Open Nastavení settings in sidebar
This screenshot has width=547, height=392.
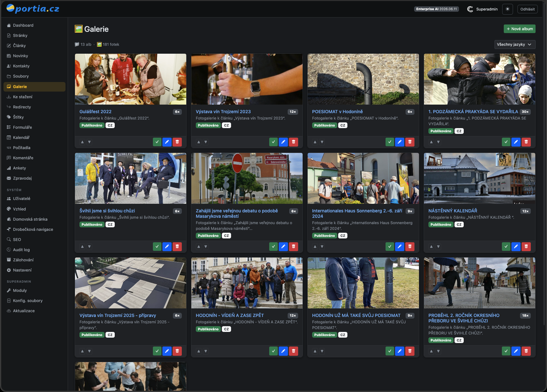click(34, 270)
